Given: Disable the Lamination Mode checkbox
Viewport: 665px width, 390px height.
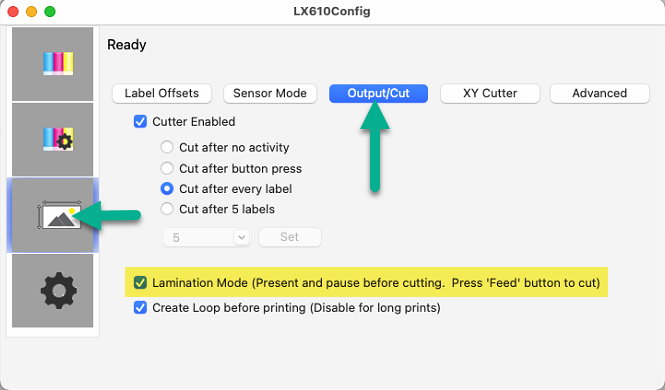Looking at the screenshot, I should pyautogui.click(x=140, y=283).
